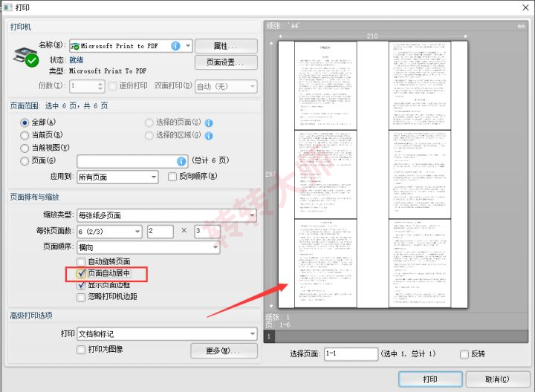Viewport: 535px width, 392px height.
Task: Click the rows count field showing 3
Action: (207, 232)
